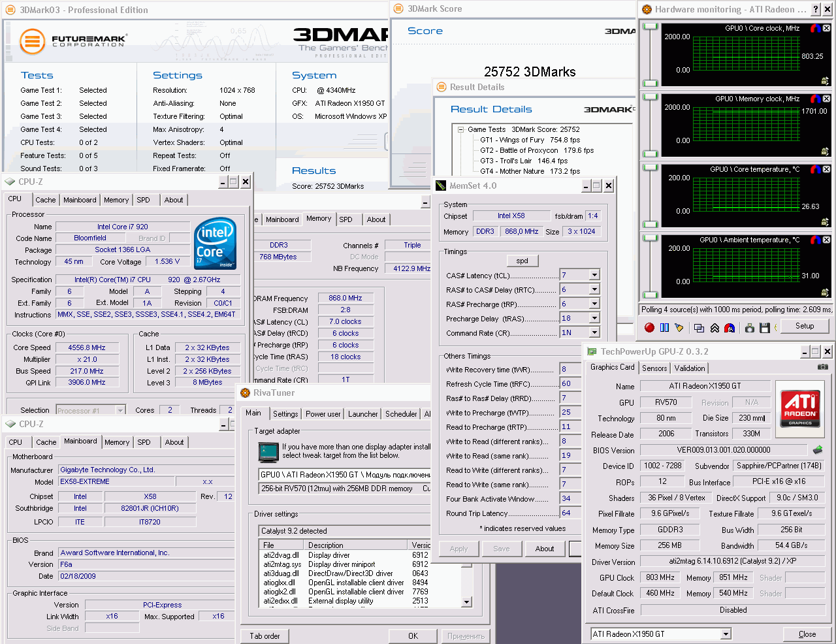The image size is (836, 644).
Task: Open graph options icon on the Ambient temperature graph
Action: [826, 293]
